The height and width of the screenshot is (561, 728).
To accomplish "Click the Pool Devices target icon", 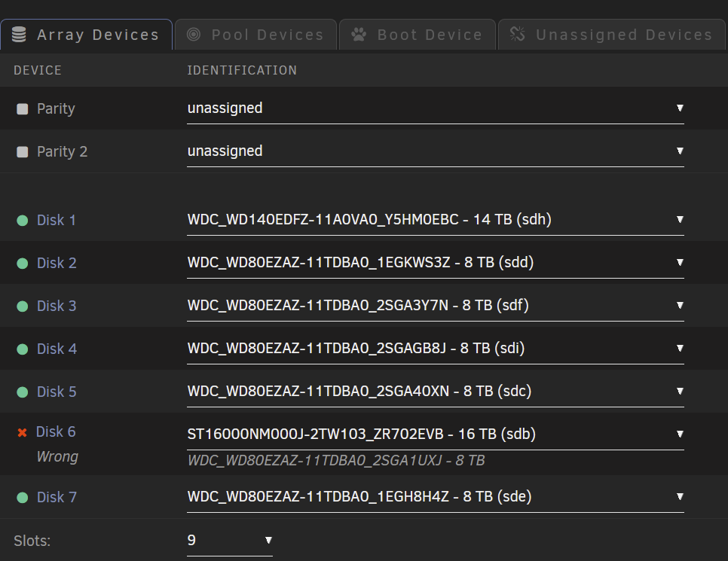I will (194, 35).
